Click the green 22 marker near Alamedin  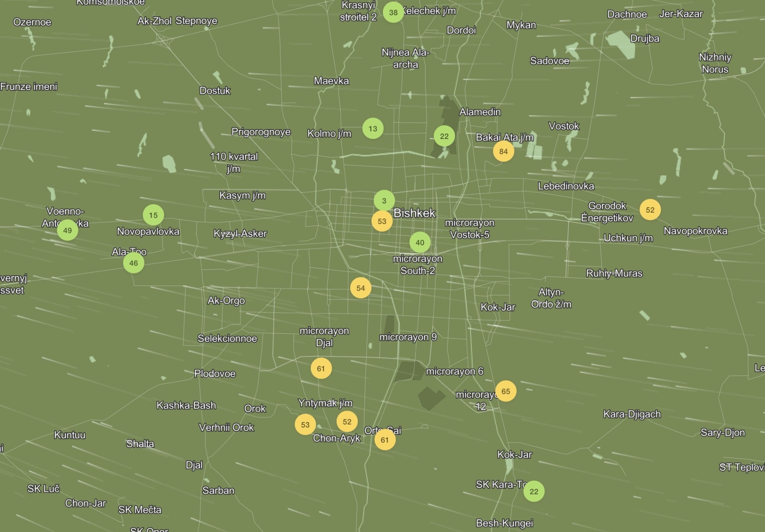pyautogui.click(x=444, y=136)
